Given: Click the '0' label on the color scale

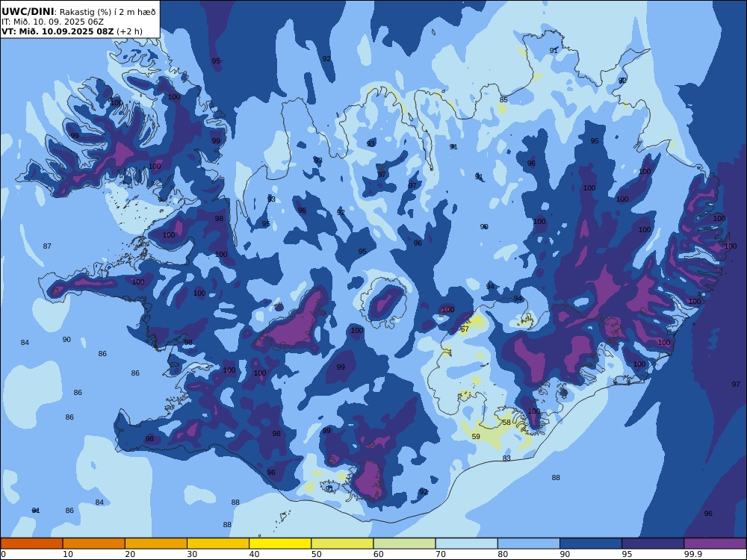Looking at the screenshot, I should pyautogui.click(x=3, y=554).
